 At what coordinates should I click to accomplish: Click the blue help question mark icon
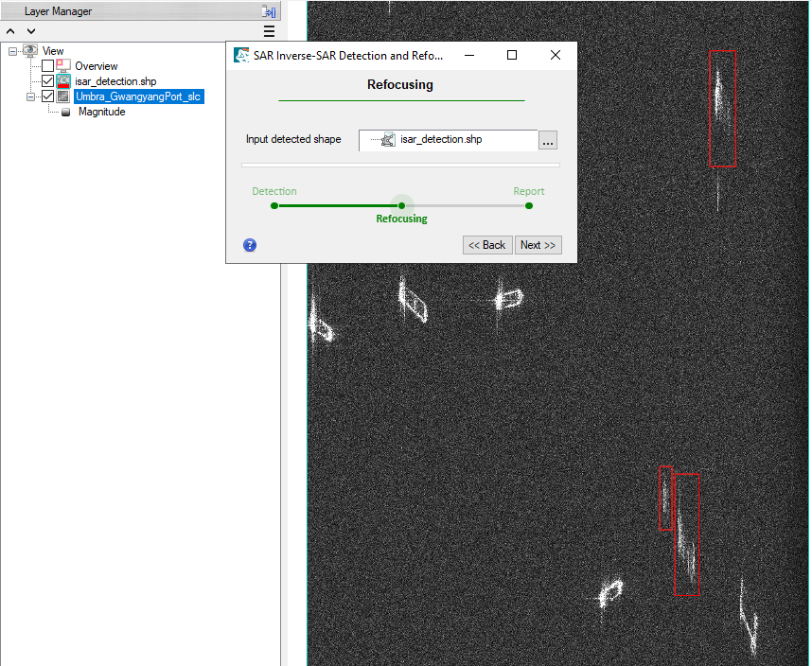pos(250,245)
